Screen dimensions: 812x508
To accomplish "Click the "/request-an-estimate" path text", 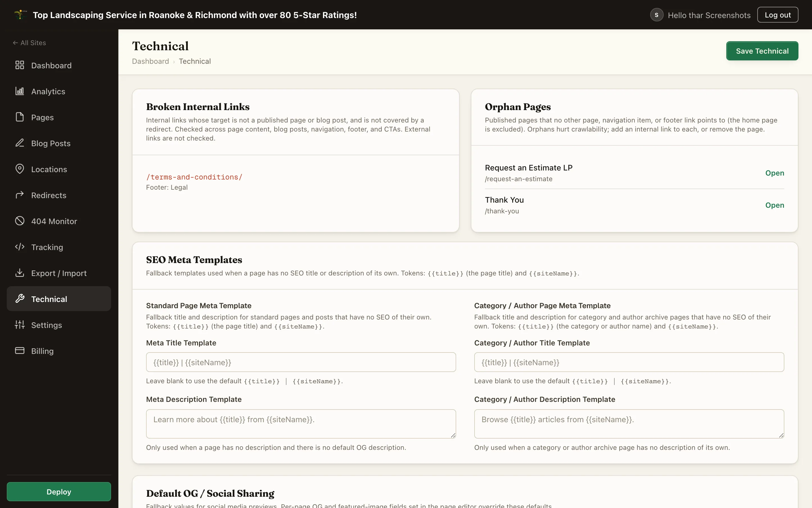I will tap(518, 179).
